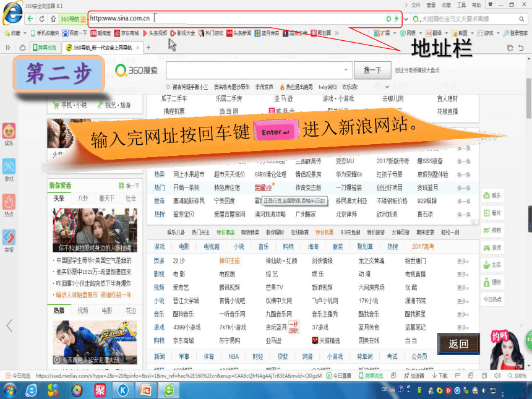Show hidden bookmarks with the » overflow arrow
Screen dimensions: 532x399
[337, 33]
